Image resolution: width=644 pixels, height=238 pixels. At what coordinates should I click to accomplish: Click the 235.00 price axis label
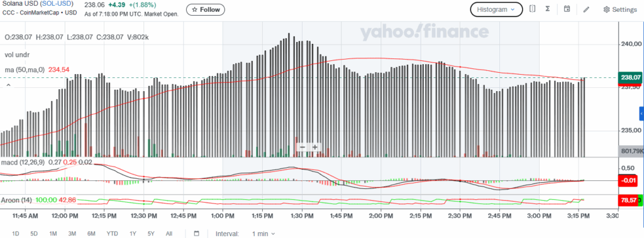coord(631,131)
